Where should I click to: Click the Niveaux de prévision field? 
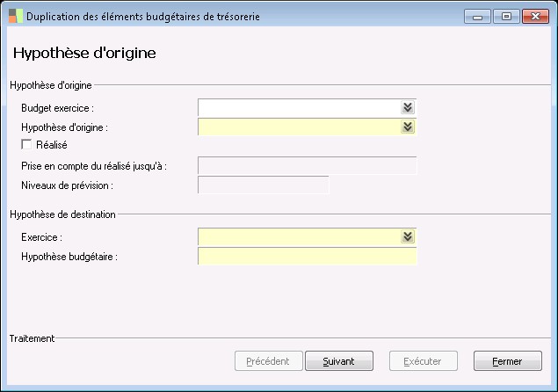264,185
